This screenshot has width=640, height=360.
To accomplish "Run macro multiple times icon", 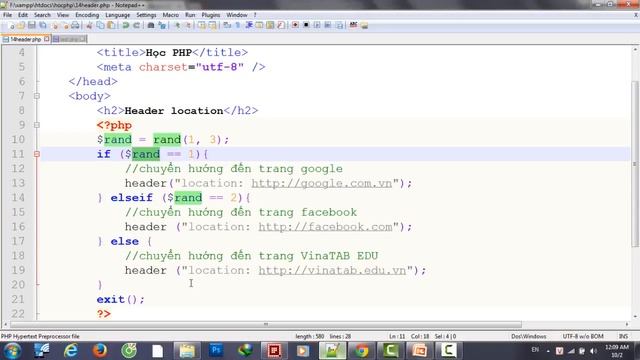I will (328, 25).
